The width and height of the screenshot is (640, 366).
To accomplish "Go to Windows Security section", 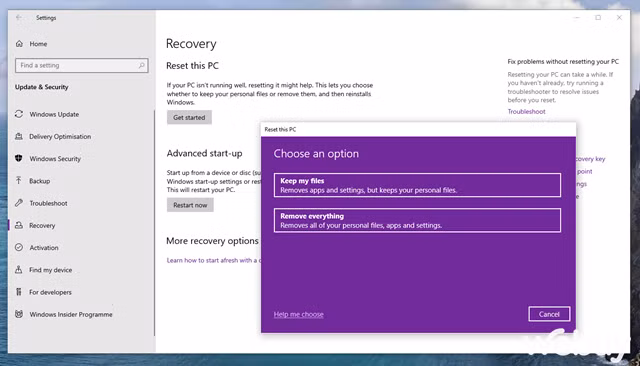I will tap(55, 159).
